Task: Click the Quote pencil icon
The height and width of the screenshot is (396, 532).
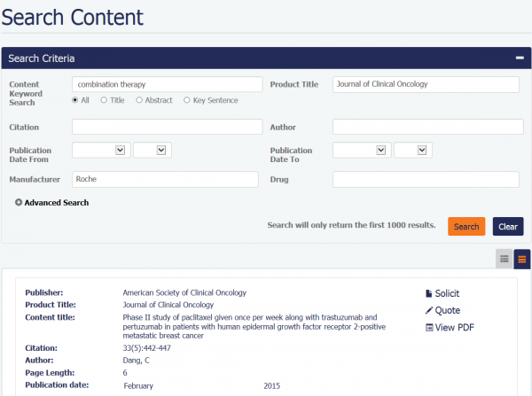Action: [x=429, y=310]
